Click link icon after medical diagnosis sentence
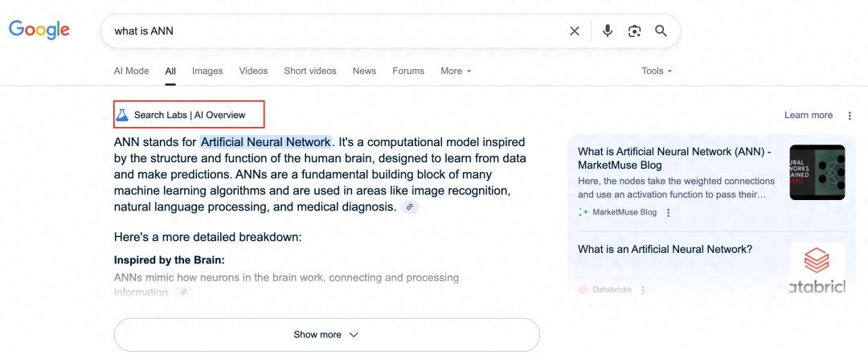Image resolution: width=868 pixels, height=359 pixels. 410,207
